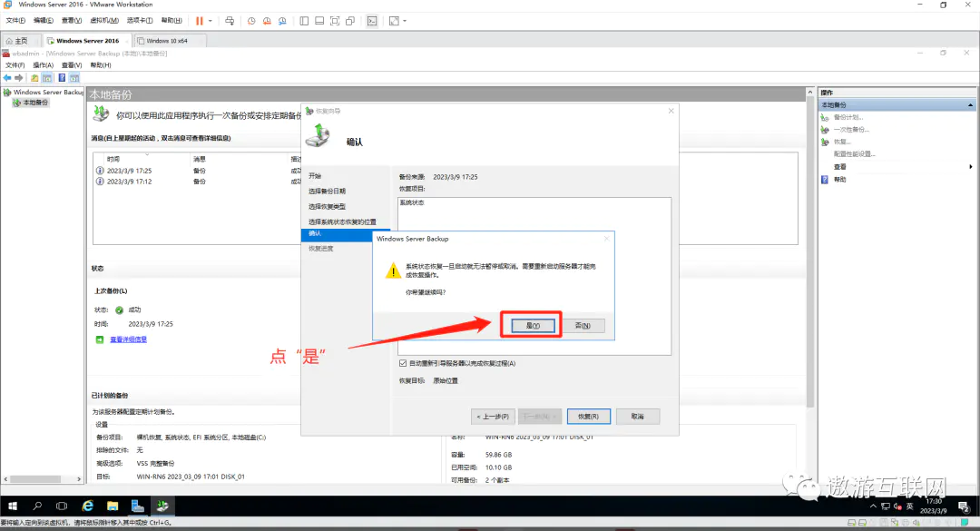The width and height of the screenshot is (980, 531).
Task: Open the snapshot manager icon
Action: [x=282, y=21]
